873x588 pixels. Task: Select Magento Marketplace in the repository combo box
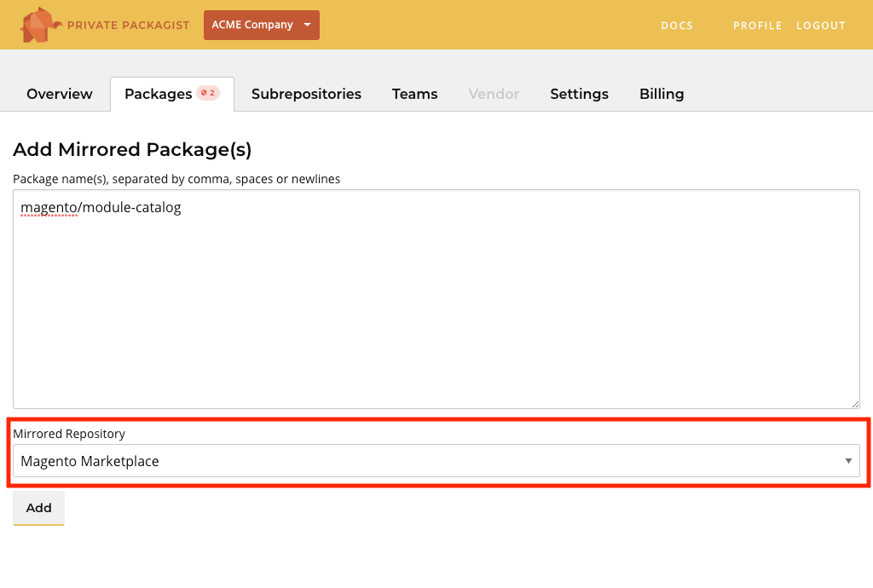point(436,460)
